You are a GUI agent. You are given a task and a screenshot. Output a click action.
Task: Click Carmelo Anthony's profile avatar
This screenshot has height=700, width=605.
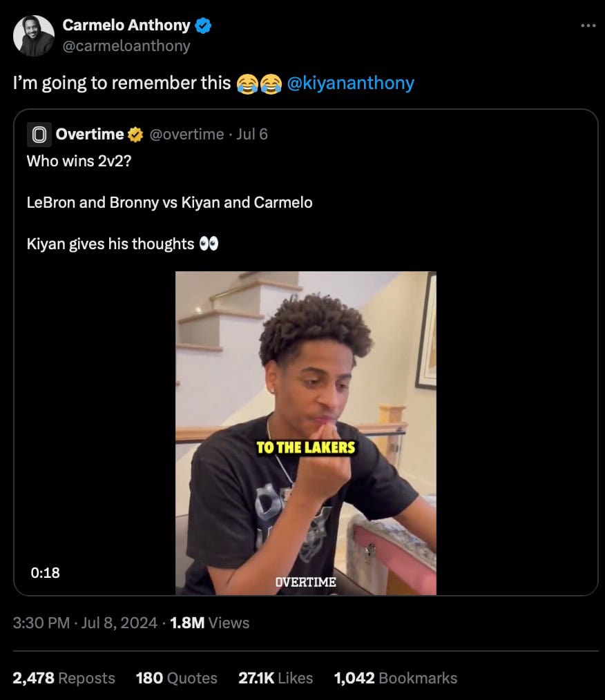[34, 35]
